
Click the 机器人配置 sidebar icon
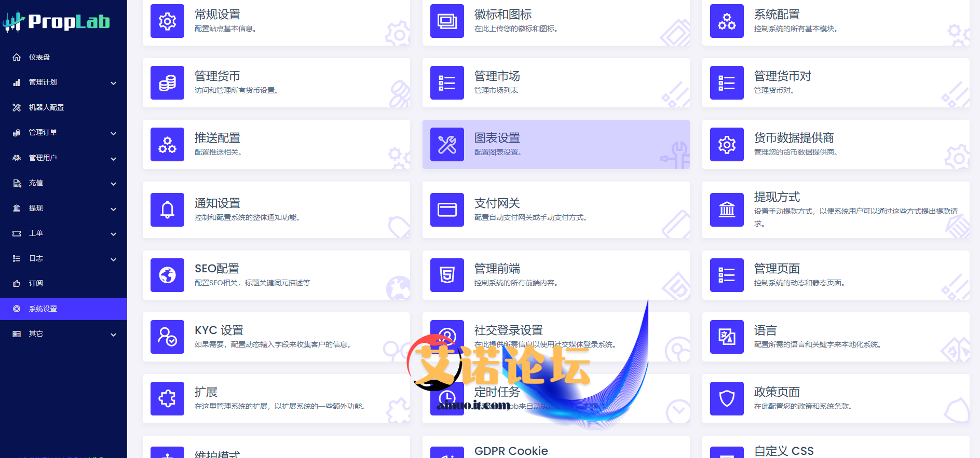pos(17,107)
